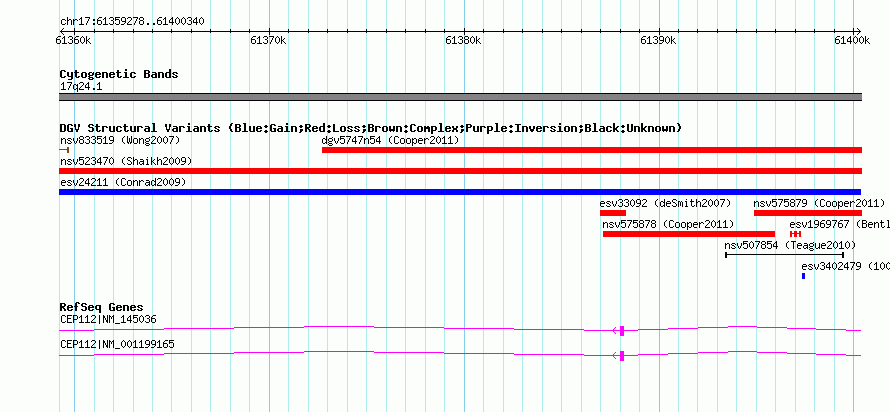Click the DGV Structural Variants track title
The image size is (890, 412).
click(x=370, y=128)
